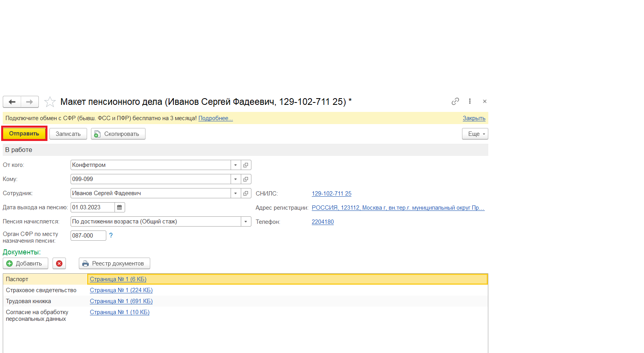Open the calendar for retirement date
Viewport: 644px width, 353px height.
(120, 207)
